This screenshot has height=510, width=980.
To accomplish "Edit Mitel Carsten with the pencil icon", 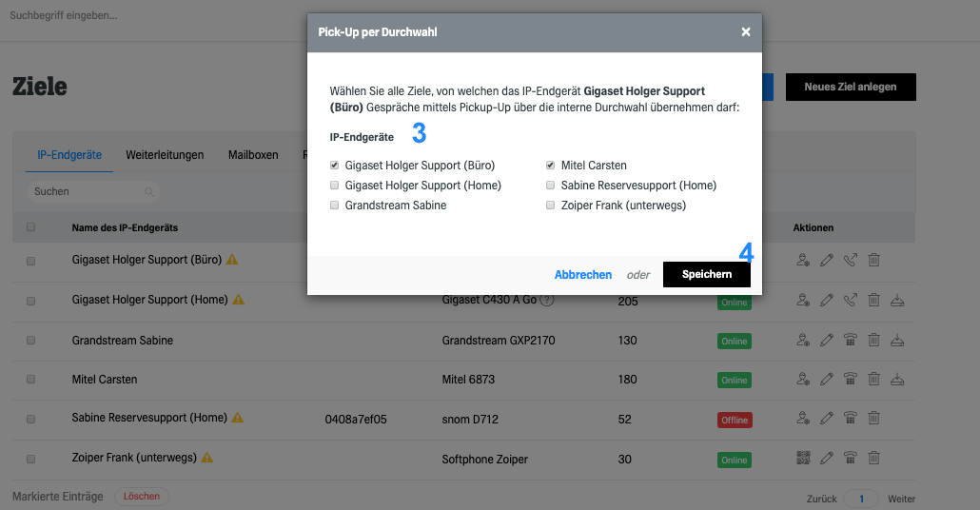I will click(827, 379).
